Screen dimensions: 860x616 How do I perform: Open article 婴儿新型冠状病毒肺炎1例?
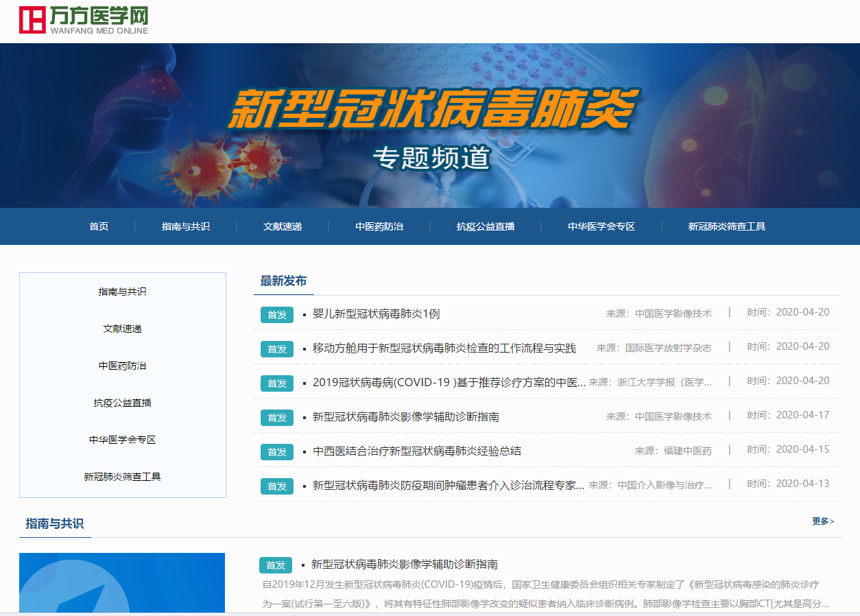(x=376, y=313)
